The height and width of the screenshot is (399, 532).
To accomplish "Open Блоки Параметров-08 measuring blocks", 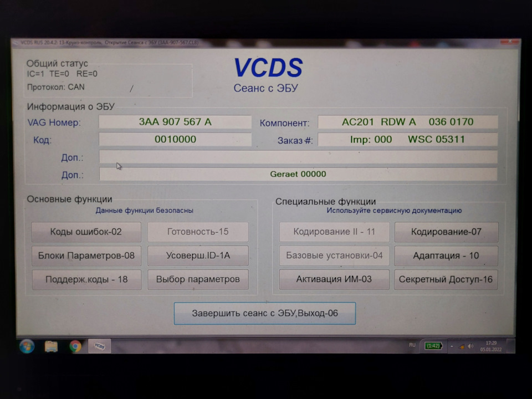I will point(86,255).
